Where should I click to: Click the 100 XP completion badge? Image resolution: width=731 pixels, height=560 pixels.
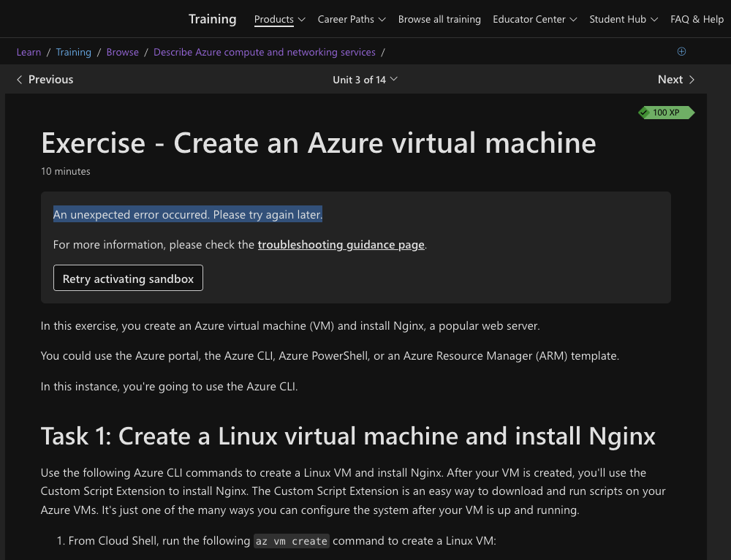(x=666, y=113)
